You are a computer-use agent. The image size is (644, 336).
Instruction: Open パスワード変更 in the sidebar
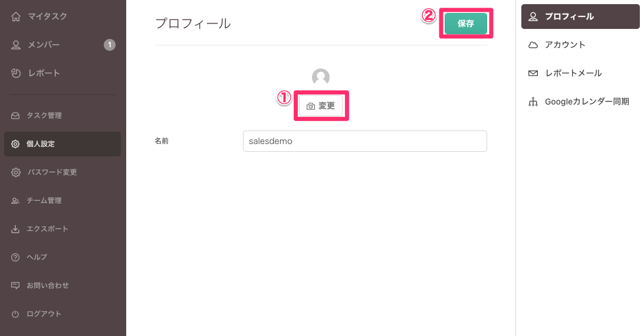click(x=52, y=172)
